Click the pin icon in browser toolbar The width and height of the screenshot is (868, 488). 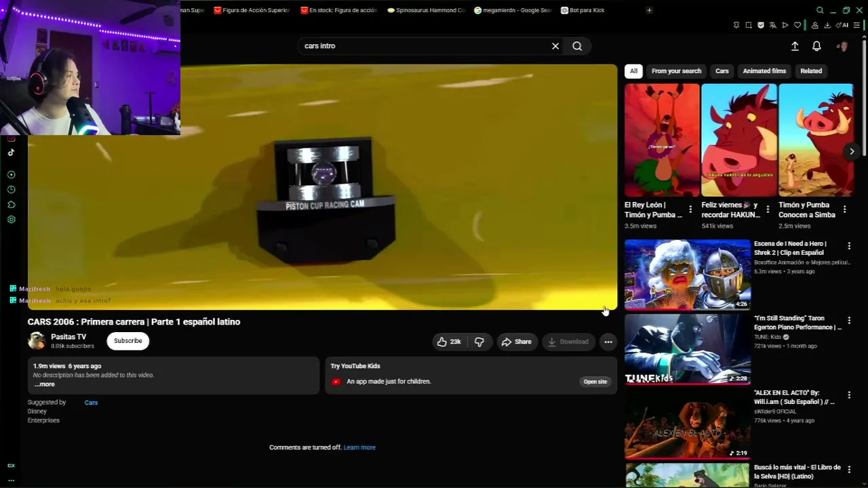[x=736, y=25]
